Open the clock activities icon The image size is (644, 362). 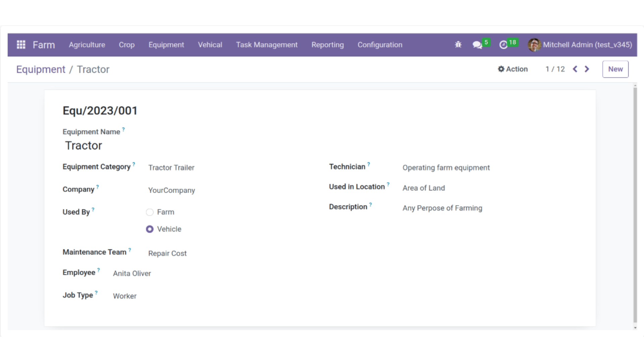coord(503,45)
